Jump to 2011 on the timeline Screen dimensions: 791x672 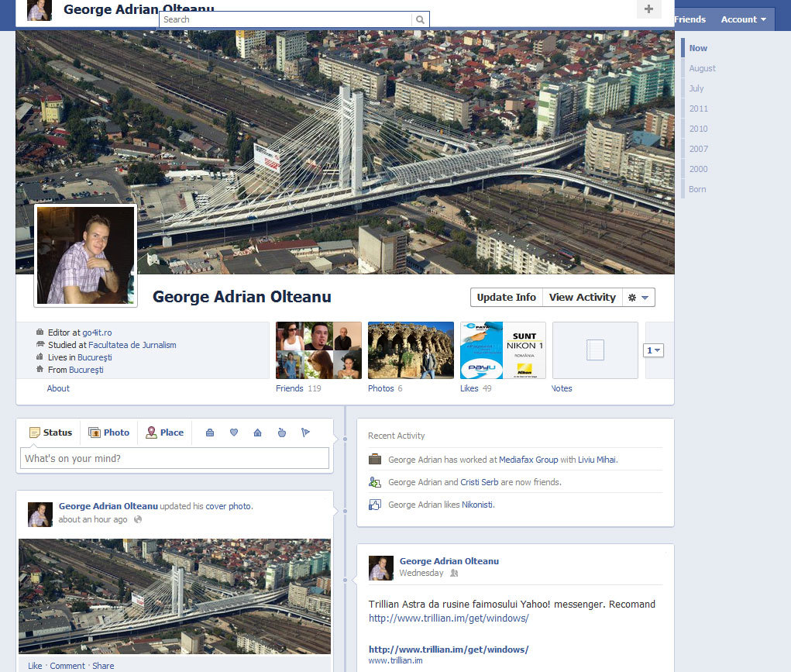pos(698,109)
